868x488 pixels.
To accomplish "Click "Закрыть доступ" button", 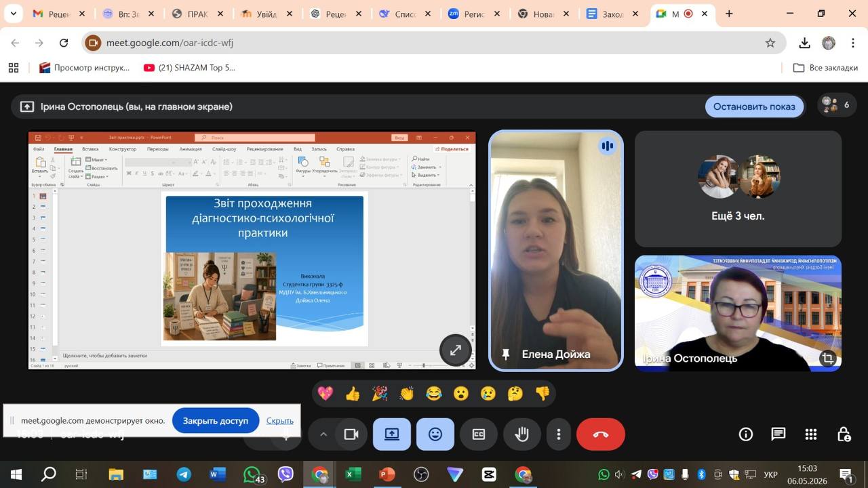I will click(x=216, y=420).
